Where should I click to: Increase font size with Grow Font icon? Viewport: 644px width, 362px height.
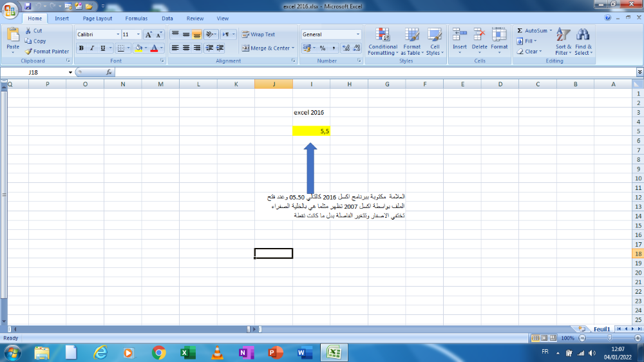pyautogui.click(x=149, y=35)
